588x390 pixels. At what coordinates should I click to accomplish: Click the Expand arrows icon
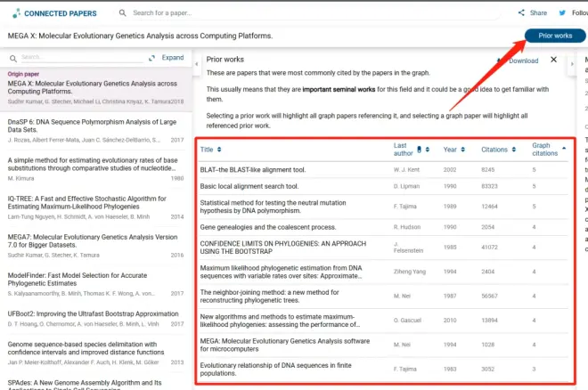(151, 58)
